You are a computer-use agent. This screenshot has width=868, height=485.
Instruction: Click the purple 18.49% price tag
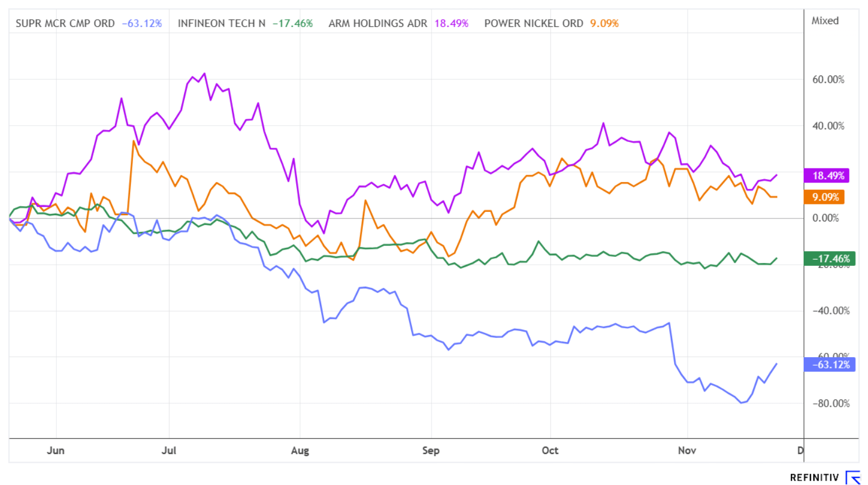coord(827,176)
